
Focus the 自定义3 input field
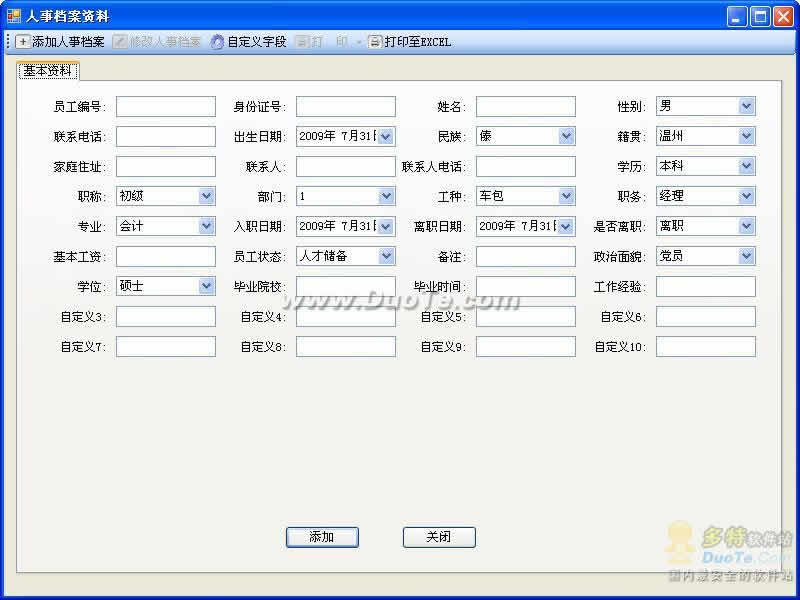166,317
